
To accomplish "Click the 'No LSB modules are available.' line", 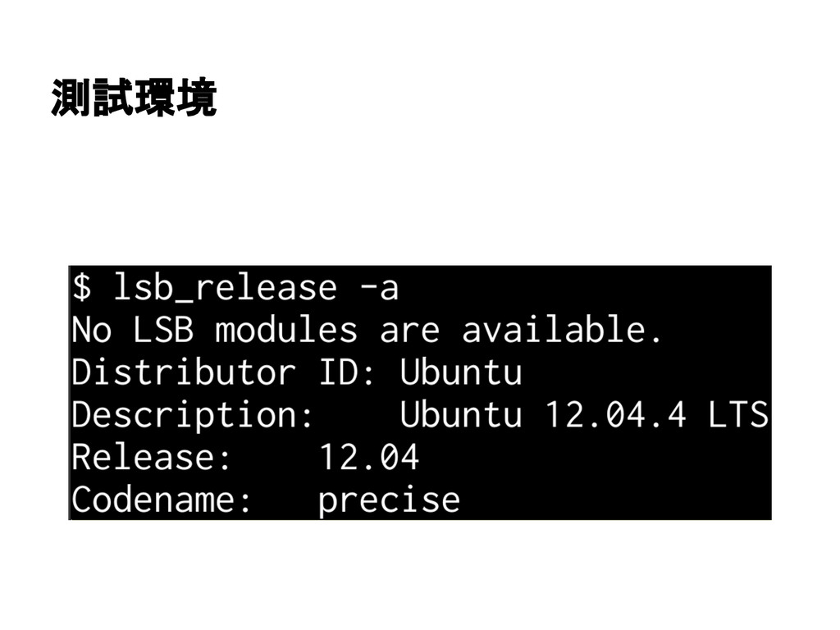I will (367, 330).
